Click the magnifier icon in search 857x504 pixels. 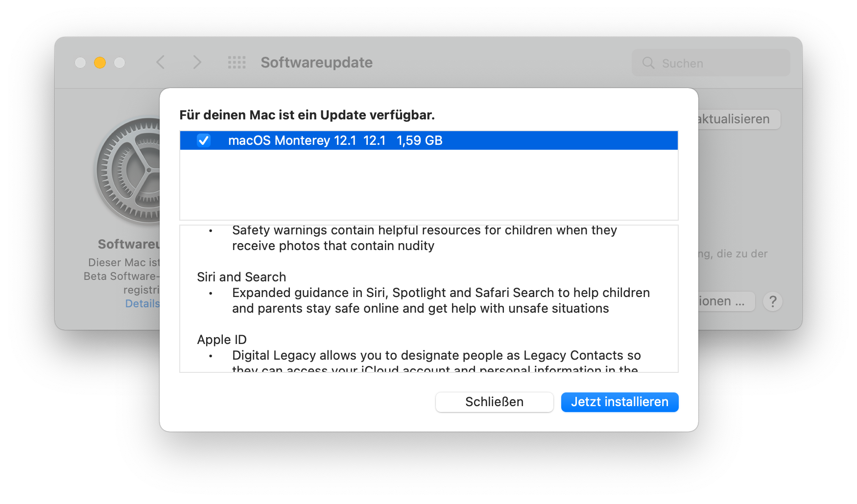pos(648,63)
